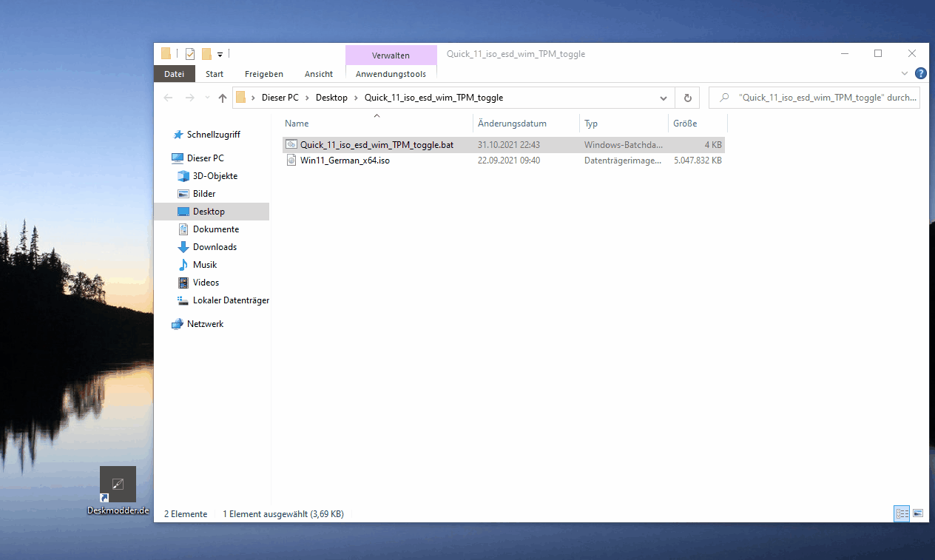Open recent locations dropdown arrow
Image resolution: width=935 pixels, height=560 pixels.
206,98
